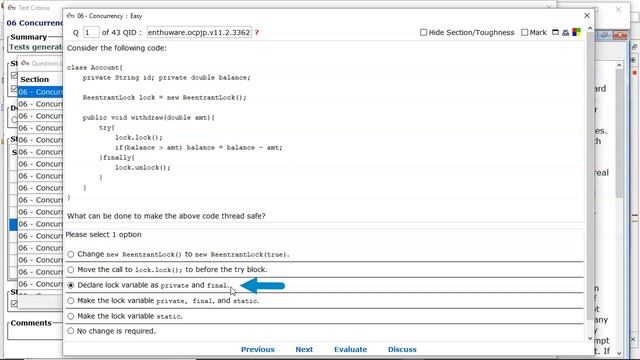640x360 pixels.
Task: Click the blue button left of red close
Action: coord(605,36)
